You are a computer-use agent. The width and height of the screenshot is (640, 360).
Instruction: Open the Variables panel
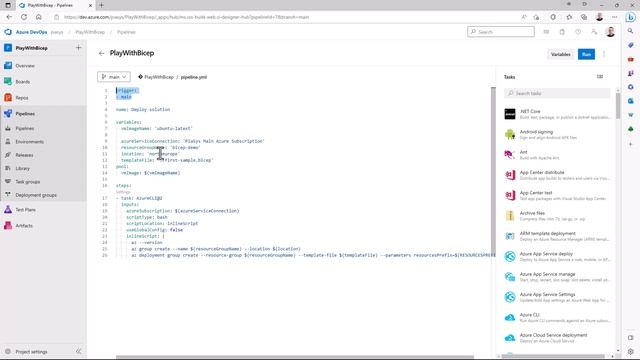(560, 54)
